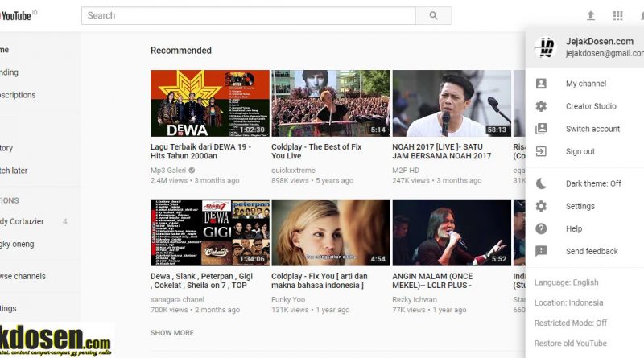Click the verified badge beside Mp3 Galeri
644x358 pixels.
pos(192,170)
